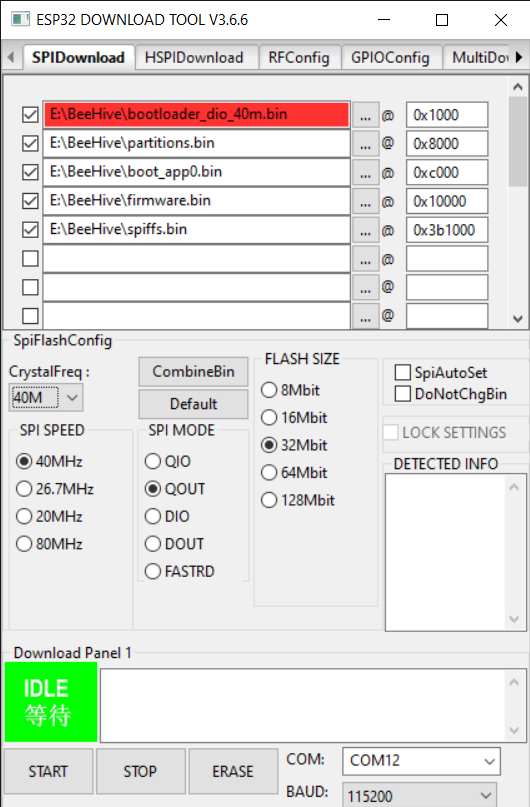Viewport: 530px width, 807px height.
Task: Click the firmware.bin path field
Action: (197, 201)
